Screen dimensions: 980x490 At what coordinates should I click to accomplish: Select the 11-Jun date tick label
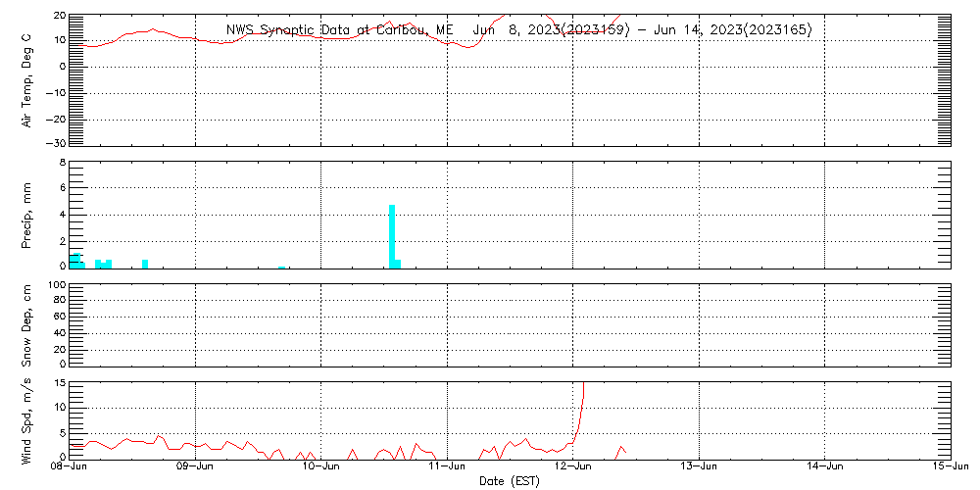[x=448, y=468]
